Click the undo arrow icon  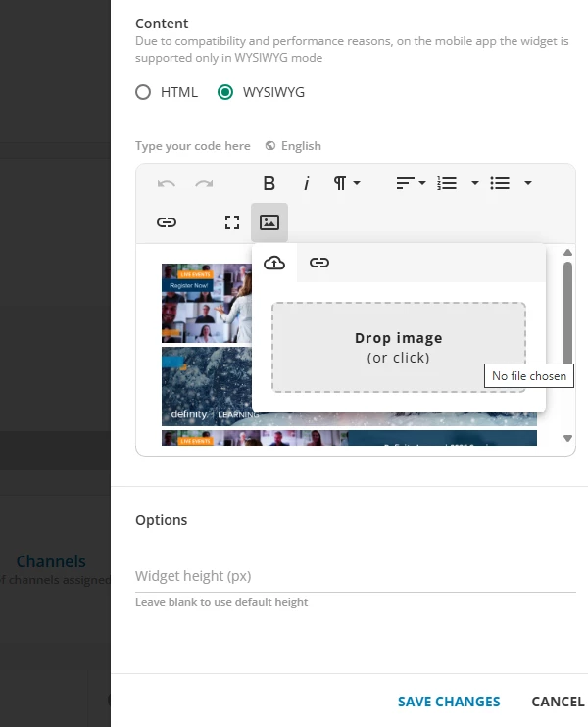[166, 183]
